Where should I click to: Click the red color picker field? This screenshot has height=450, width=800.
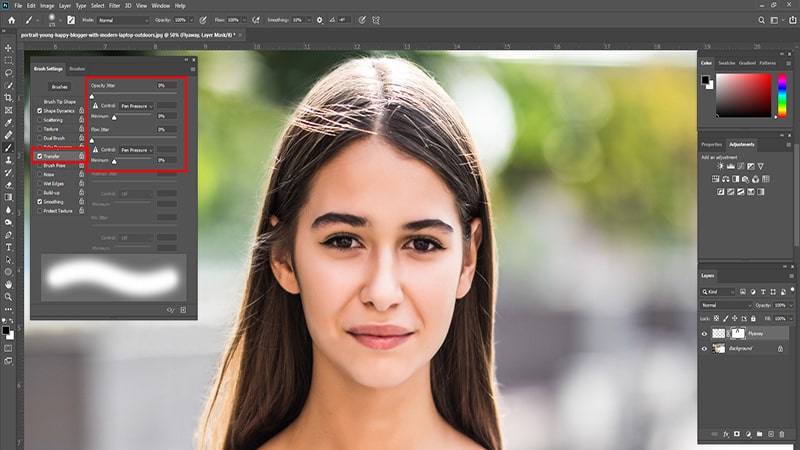coord(743,95)
